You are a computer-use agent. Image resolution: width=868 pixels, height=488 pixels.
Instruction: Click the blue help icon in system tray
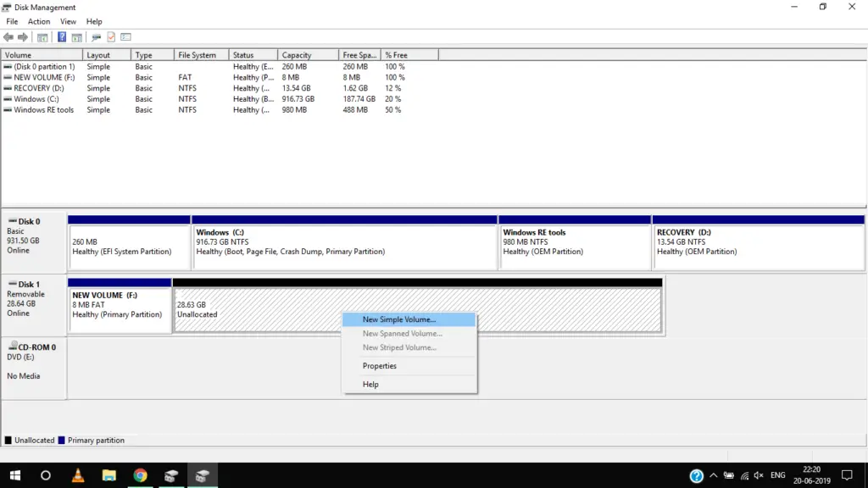697,476
